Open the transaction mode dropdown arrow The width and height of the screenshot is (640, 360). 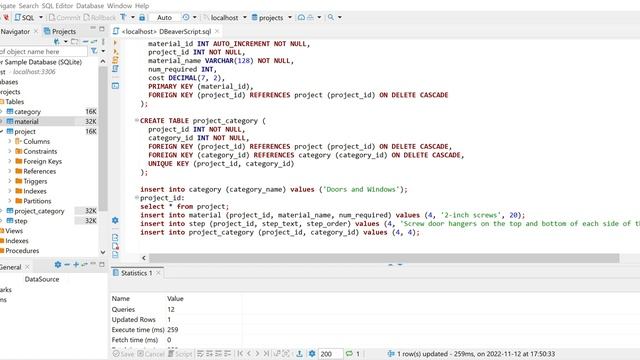point(133,18)
